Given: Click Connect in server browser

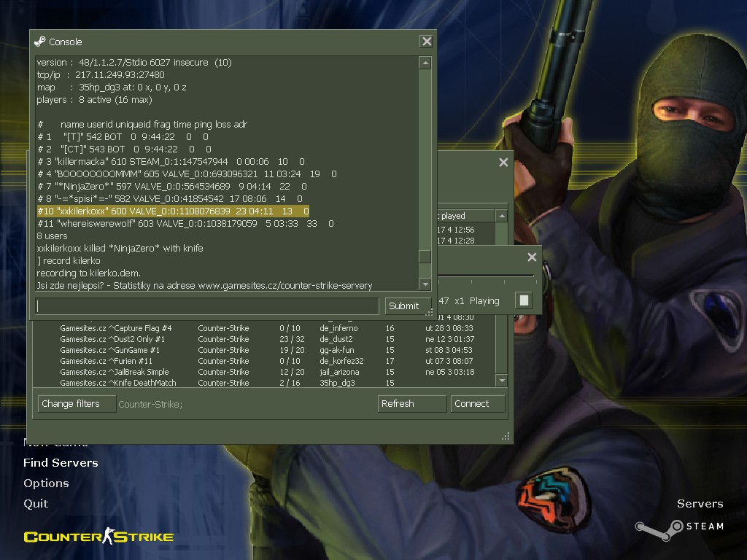Looking at the screenshot, I should pos(478,404).
